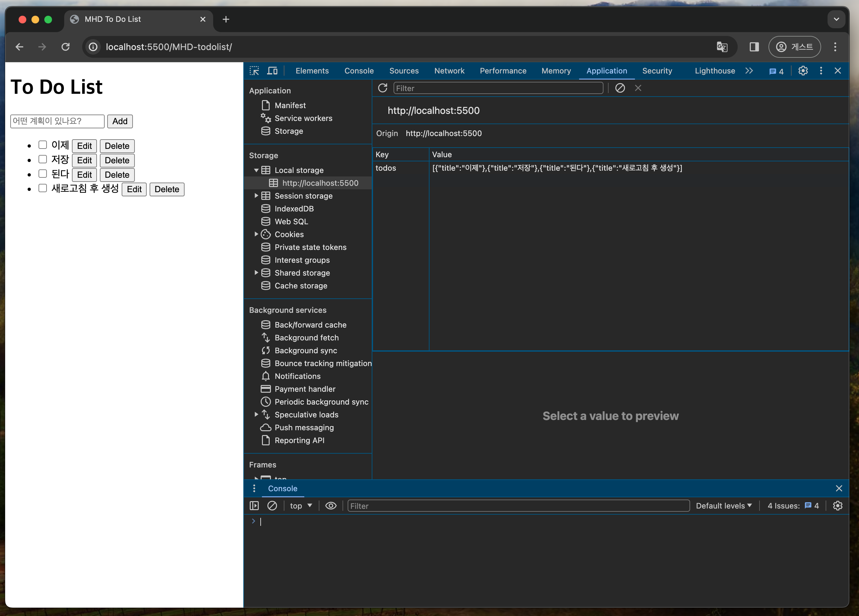Viewport: 859px width, 616px height.
Task: Show the console sidebar icon
Action: point(254,506)
